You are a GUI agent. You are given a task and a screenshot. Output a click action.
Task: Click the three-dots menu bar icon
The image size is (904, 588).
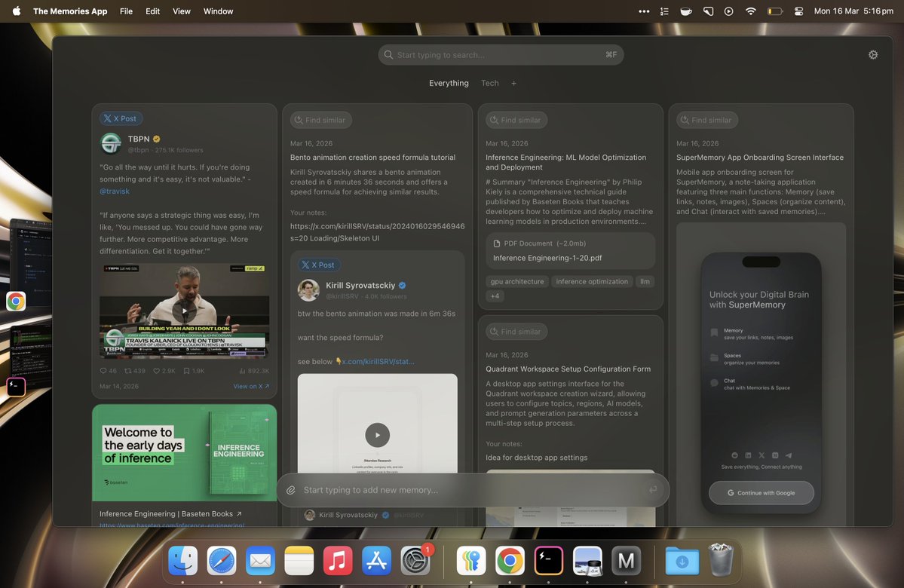point(644,11)
